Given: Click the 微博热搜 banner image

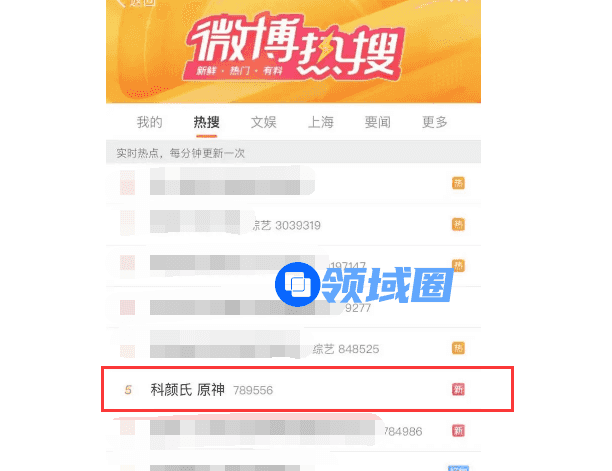Looking at the screenshot, I should 294,51.
